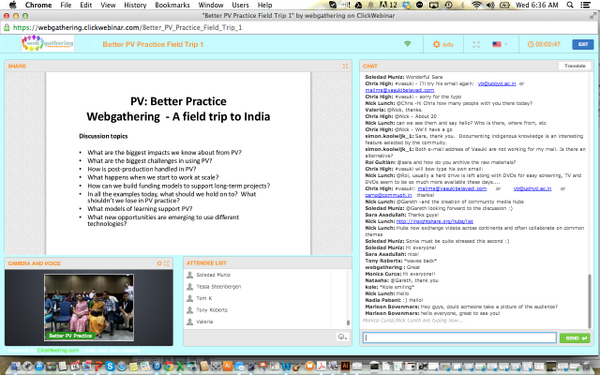Open camera and voice settings gear
Viewport: 600px width, 375px height.
[x=160, y=263]
